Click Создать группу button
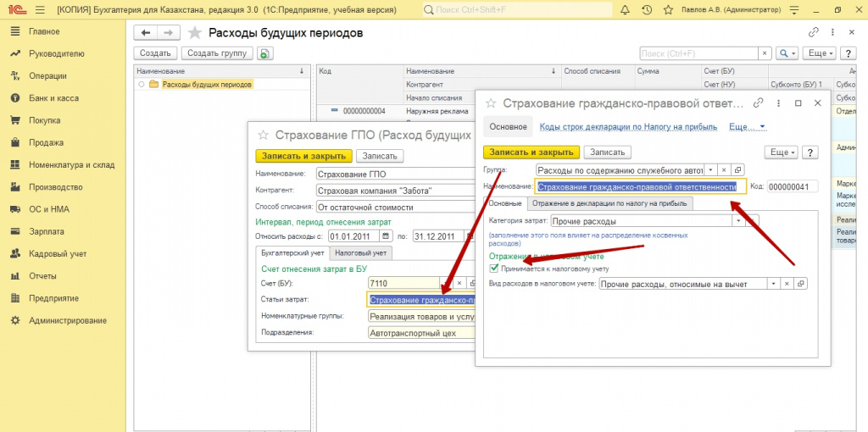The height and width of the screenshot is (432, 868). 218,53
